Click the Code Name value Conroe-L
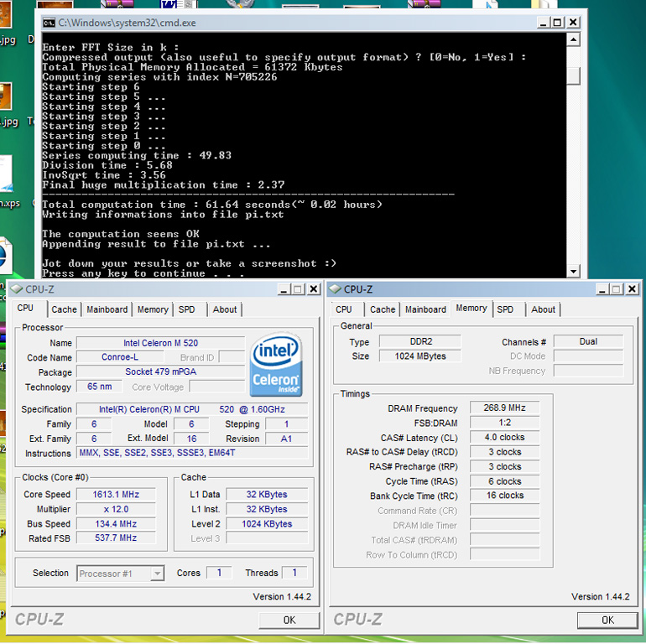Viewport: 646px width, 644px height. click(120, 357)
